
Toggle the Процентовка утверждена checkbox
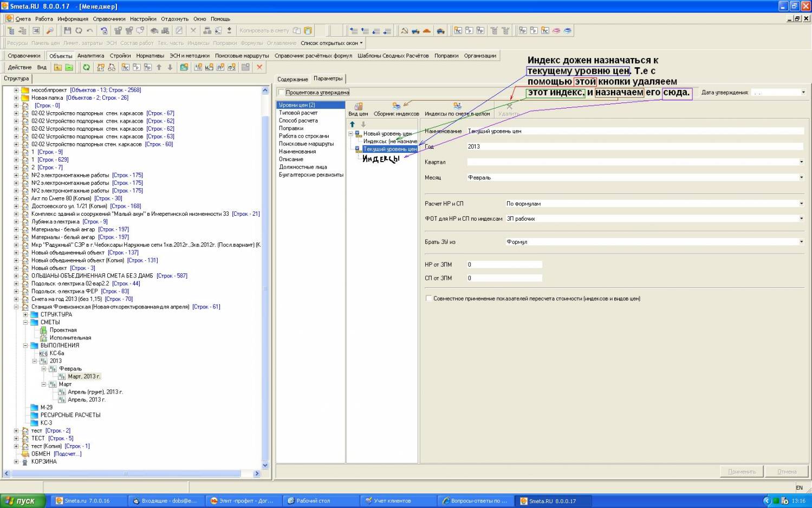(281, 92)
